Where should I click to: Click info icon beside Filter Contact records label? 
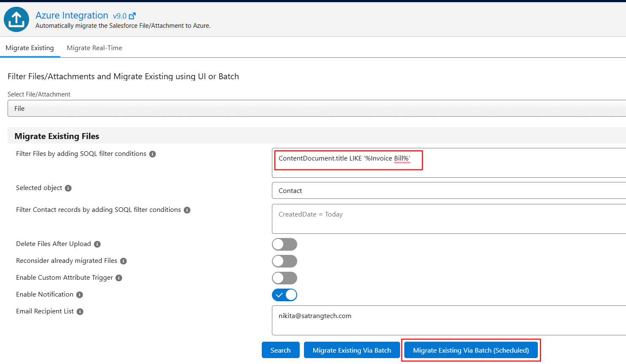pyautogui.click(x=187, y=210)
